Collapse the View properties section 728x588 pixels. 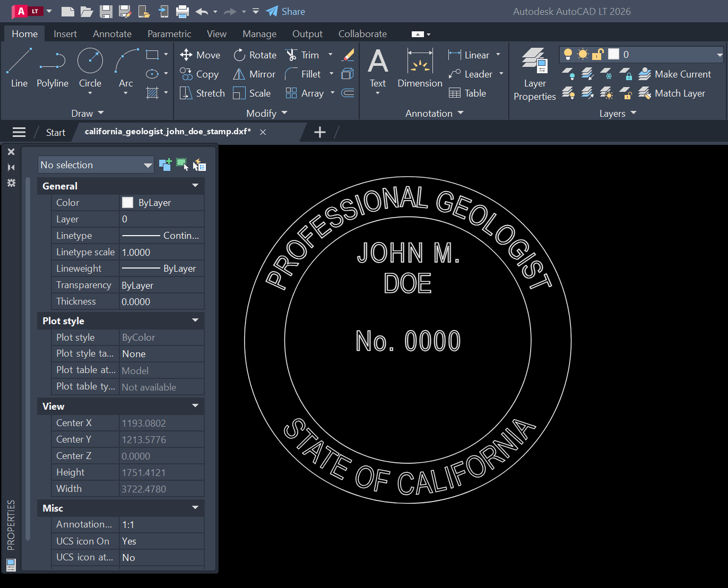coord(195,406)
